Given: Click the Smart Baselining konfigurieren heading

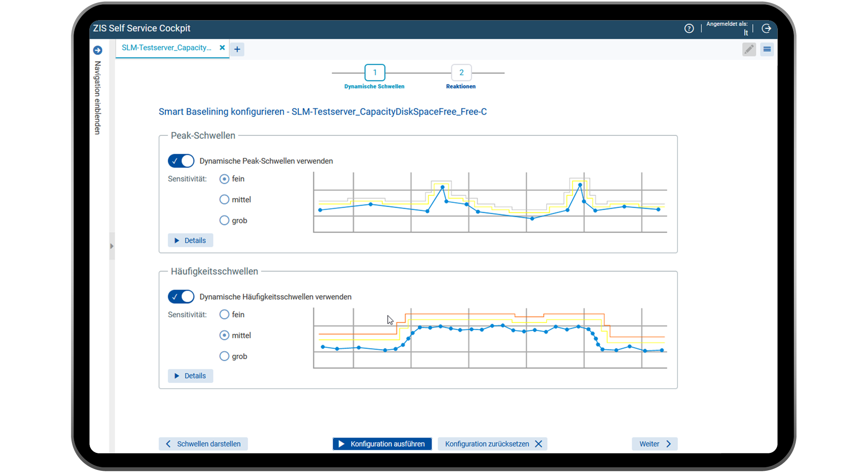Looking at the screenshot, I should (x=323, y=112).
